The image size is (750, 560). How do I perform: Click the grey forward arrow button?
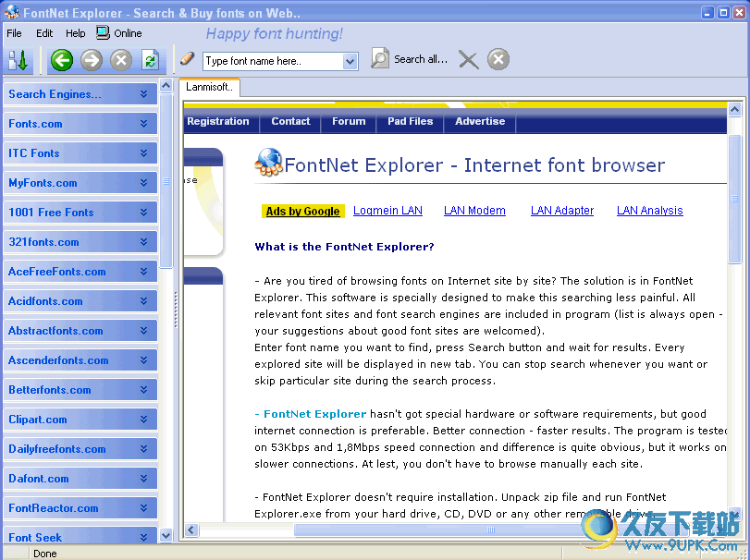click(92, 61)
